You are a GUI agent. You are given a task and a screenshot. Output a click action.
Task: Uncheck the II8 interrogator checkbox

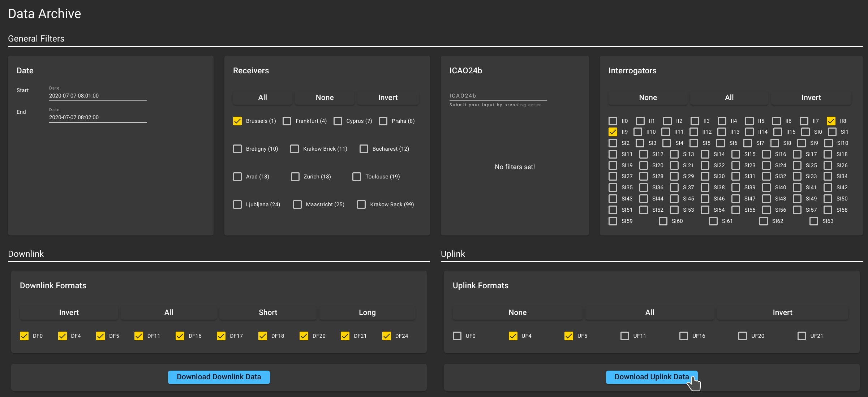pos(831,121)
